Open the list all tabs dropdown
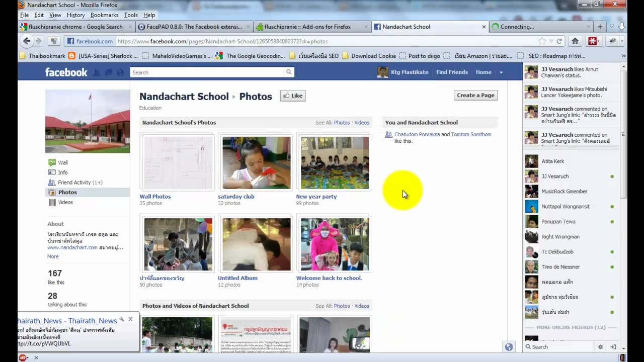Viewport: 644px width, 362px height. coord(612,27)
